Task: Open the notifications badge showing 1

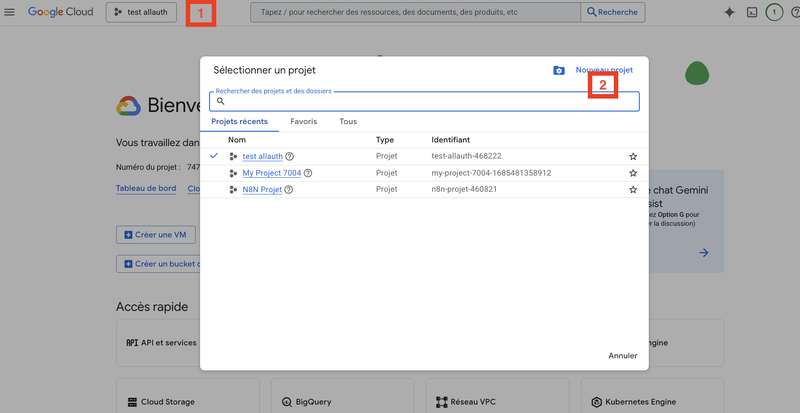Action: click(x=774, y=12)
